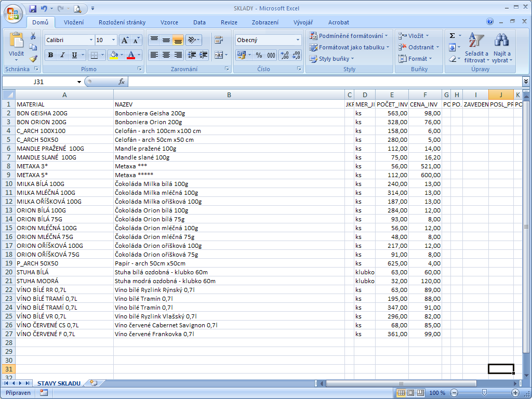Switch to Normal view in status bar
The height and width of the screenshot is (399, 532).
401,393
